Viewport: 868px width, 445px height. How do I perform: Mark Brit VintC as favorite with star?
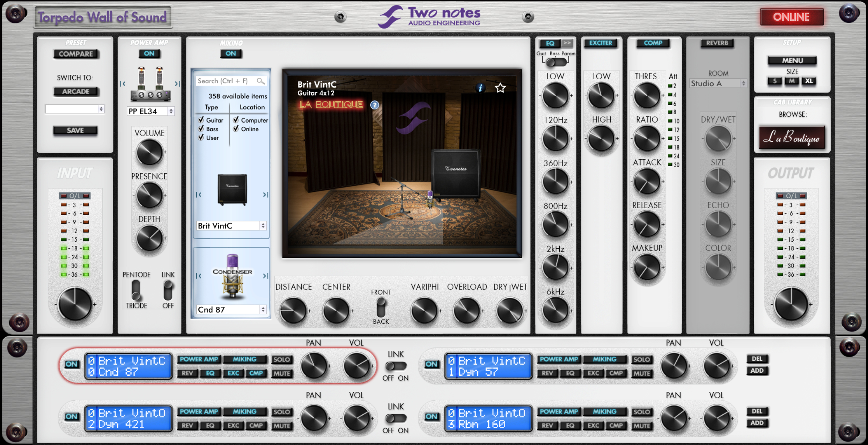[500, 88]
